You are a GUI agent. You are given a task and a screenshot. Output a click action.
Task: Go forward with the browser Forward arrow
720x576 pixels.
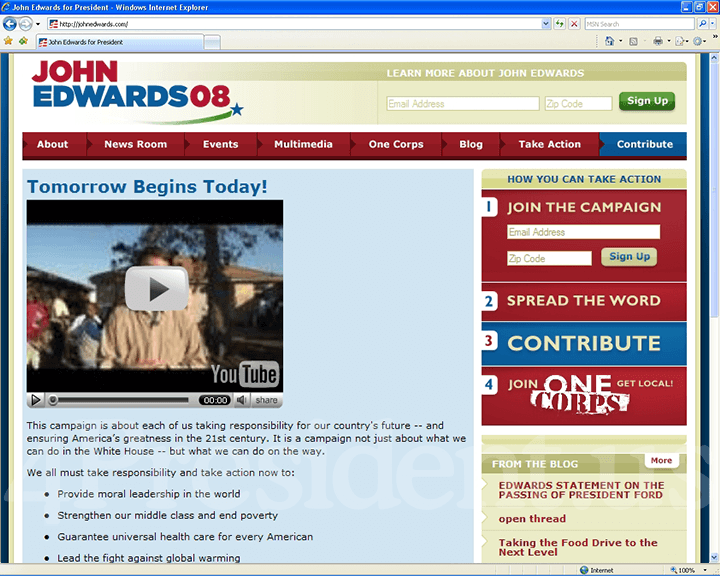[25, 23]
